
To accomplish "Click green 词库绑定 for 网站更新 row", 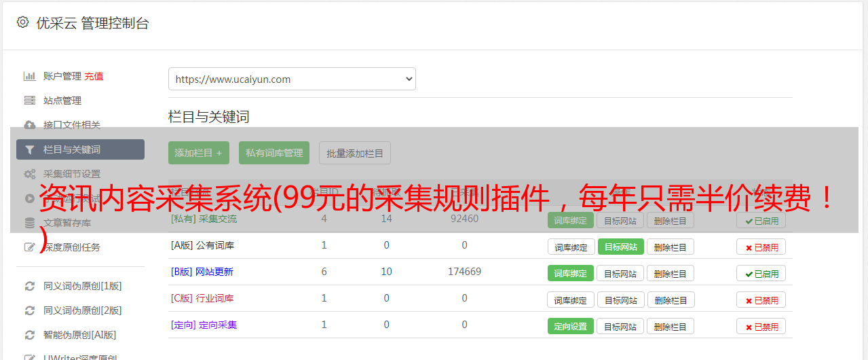I will [571, 274].
